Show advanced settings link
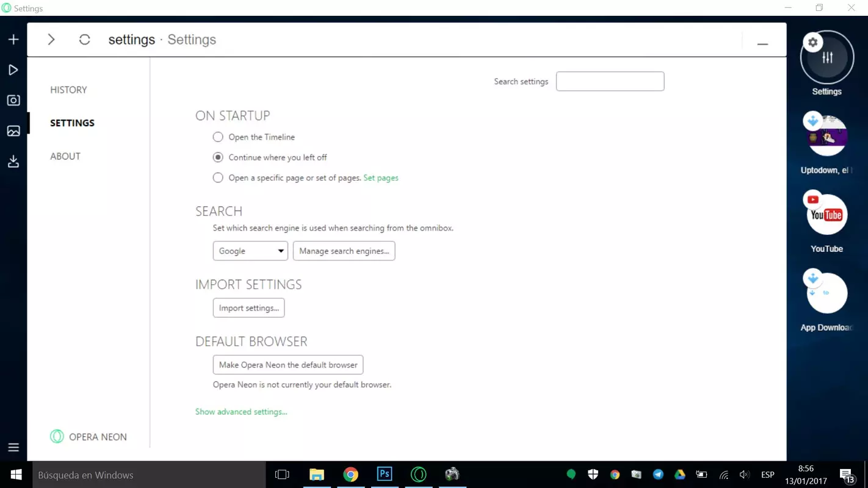The image size is (868, 488). 241,412
